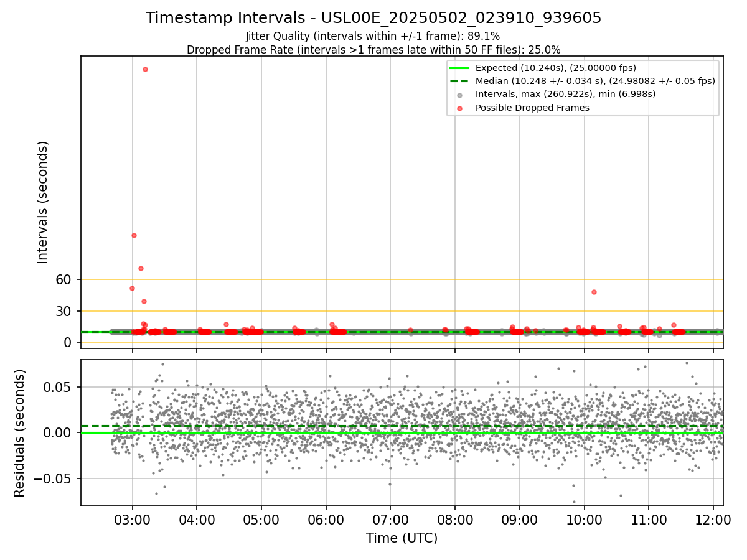Image resolution: width=747 pixels, height=560 pixels.
Task: Click the "06:00" time tick label
Action: pos(326,519)
